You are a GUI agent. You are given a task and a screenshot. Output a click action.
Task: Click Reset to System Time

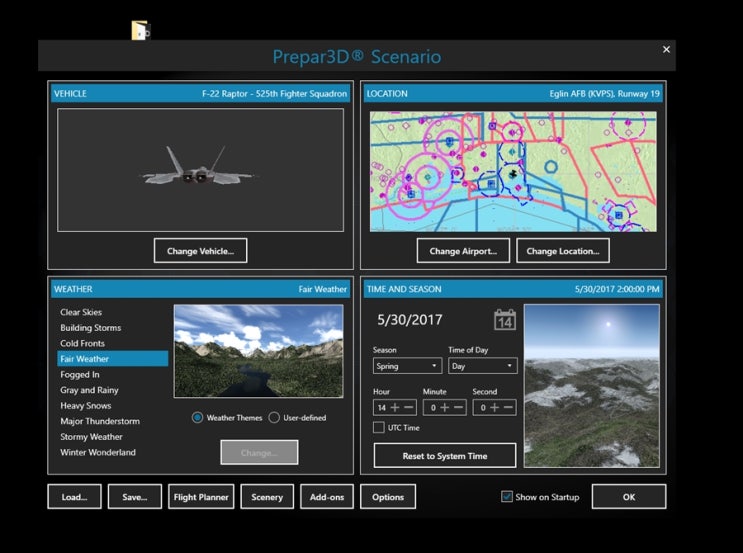[444, 455]
